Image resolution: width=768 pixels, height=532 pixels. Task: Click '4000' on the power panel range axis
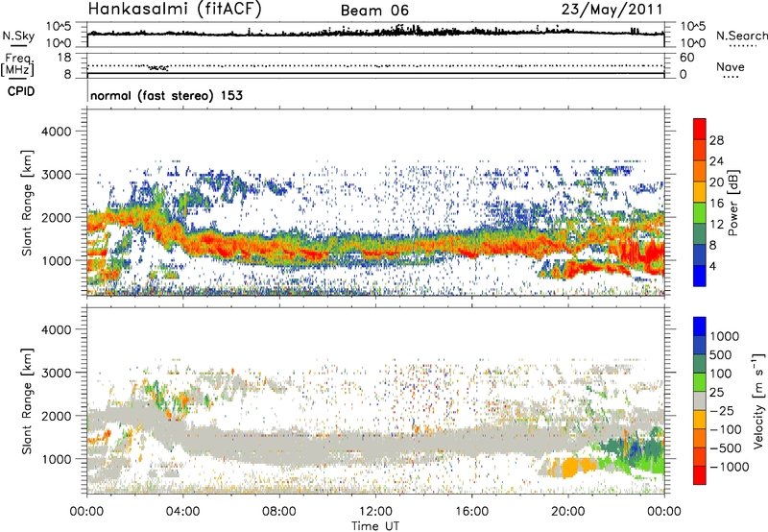pos(57,132)
